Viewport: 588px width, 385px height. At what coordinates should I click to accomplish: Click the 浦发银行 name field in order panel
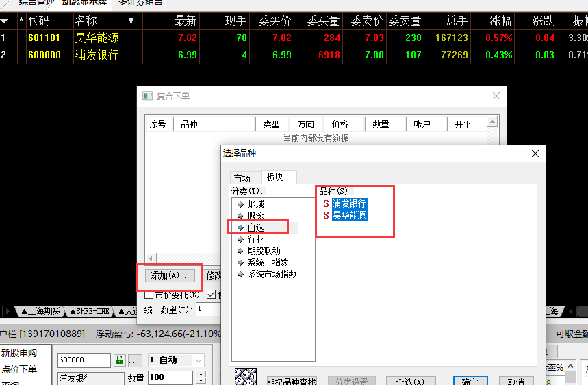pyautogui.click(x=91, y=378)
